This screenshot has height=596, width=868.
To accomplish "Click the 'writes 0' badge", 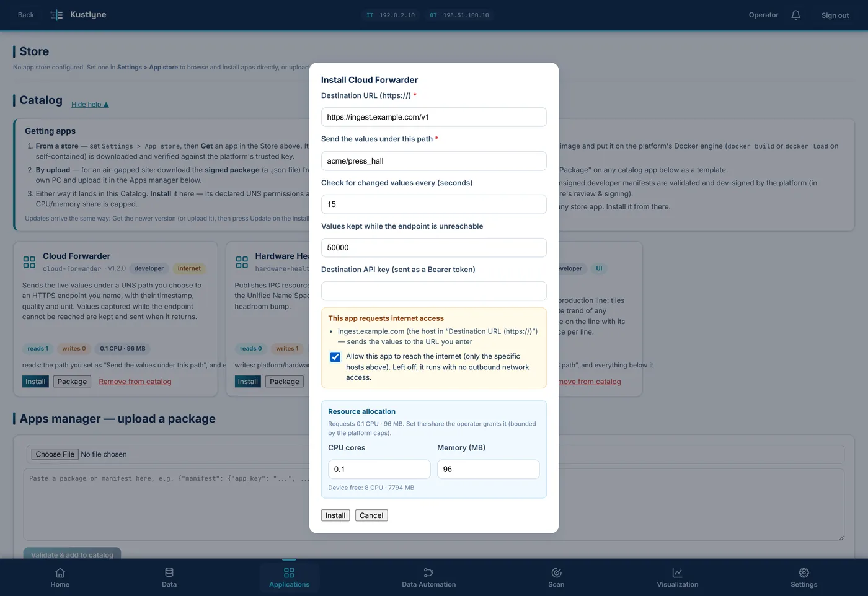I will pyautogui.click(x=74, y=348).
